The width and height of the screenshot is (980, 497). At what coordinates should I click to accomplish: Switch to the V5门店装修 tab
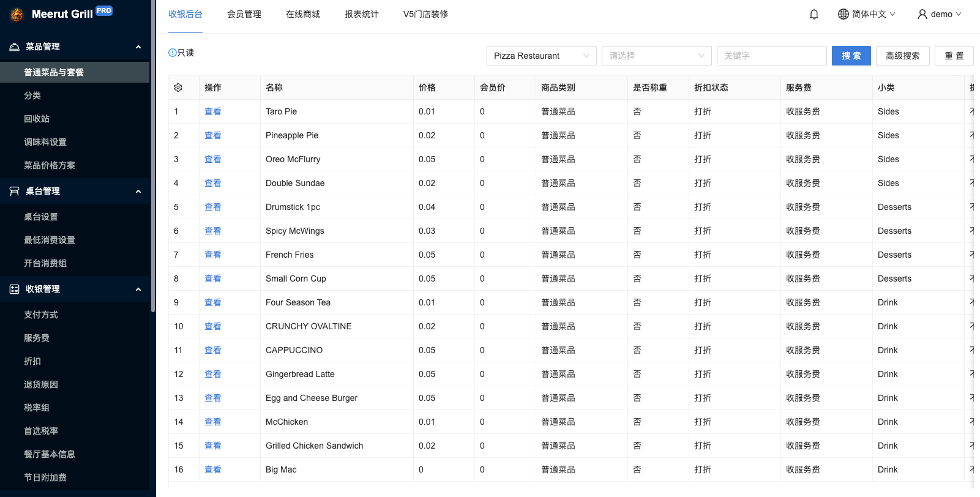click(x=425, y=14)
